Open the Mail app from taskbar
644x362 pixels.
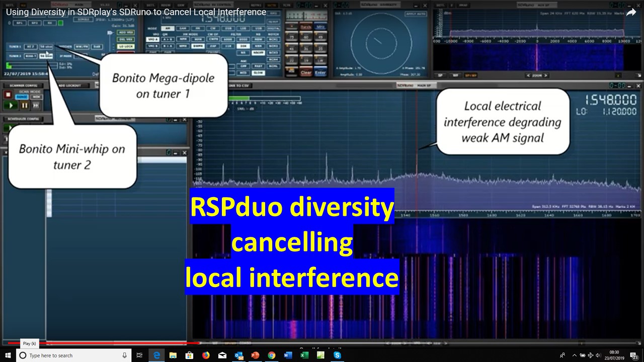[222, 355]
